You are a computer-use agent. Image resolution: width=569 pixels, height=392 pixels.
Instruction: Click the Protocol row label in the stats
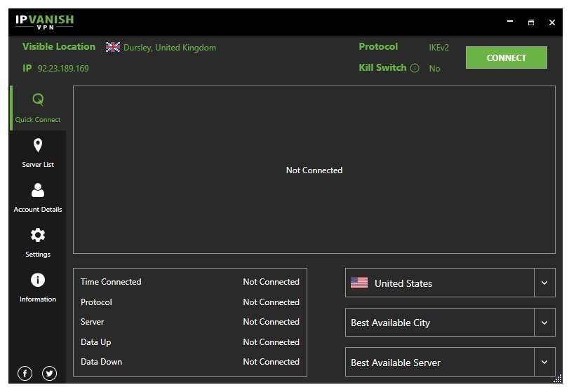point(96,302)
